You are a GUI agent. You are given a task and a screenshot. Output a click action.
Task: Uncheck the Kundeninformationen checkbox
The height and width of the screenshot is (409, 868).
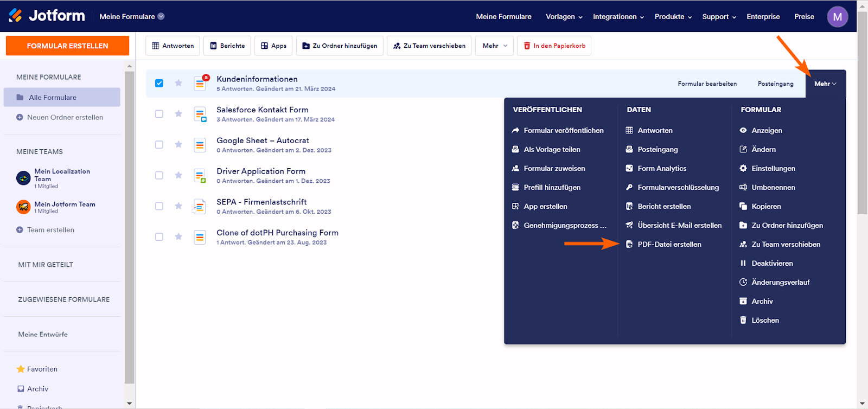[159, 83]
